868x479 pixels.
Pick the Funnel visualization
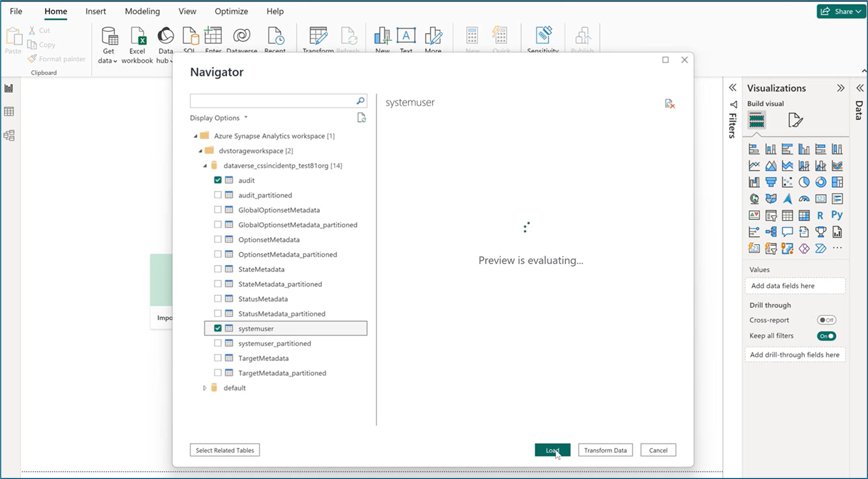pos(771,182)
